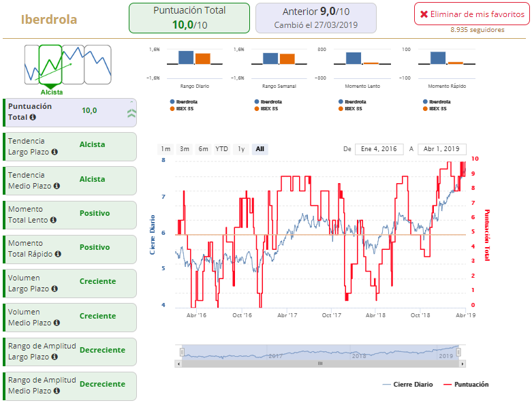This screenshot has width=532, height=403.
Task: Click the navigator left handle
Action: point(182,353)
